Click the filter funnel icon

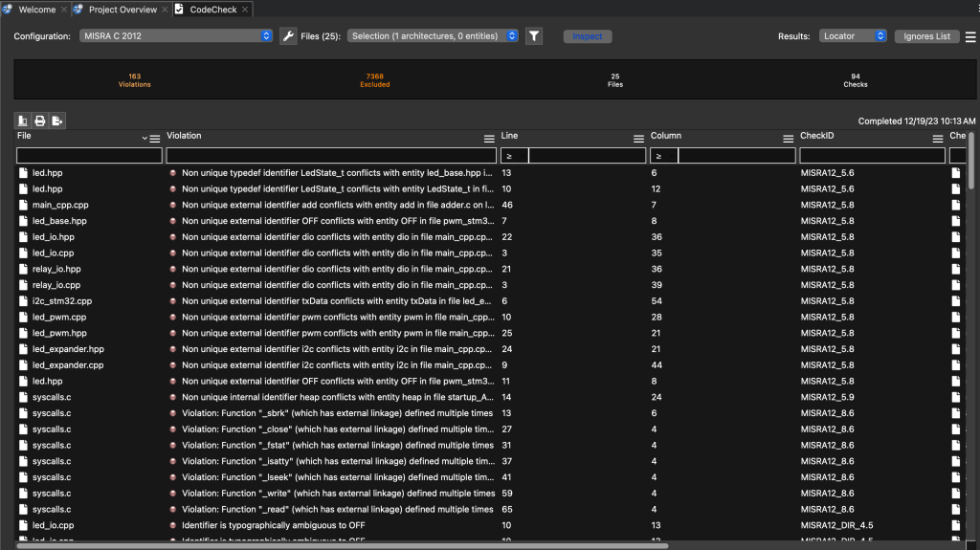point(534,36)
